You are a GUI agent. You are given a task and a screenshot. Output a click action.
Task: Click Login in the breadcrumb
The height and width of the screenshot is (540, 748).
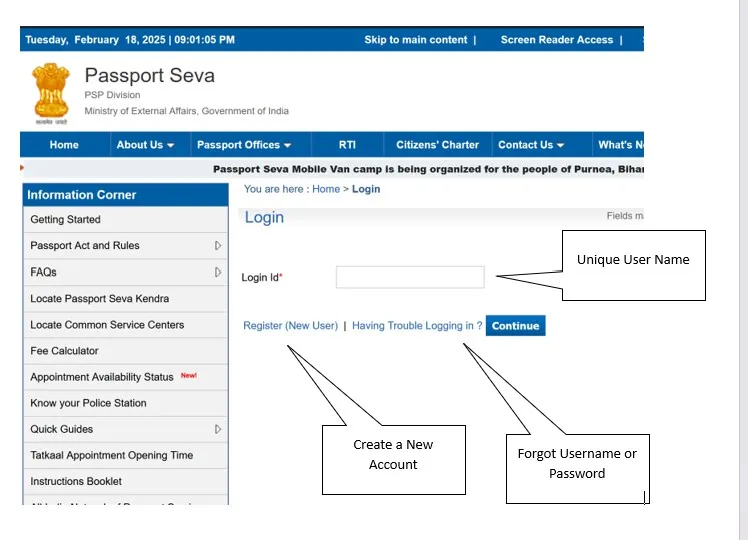366,189
